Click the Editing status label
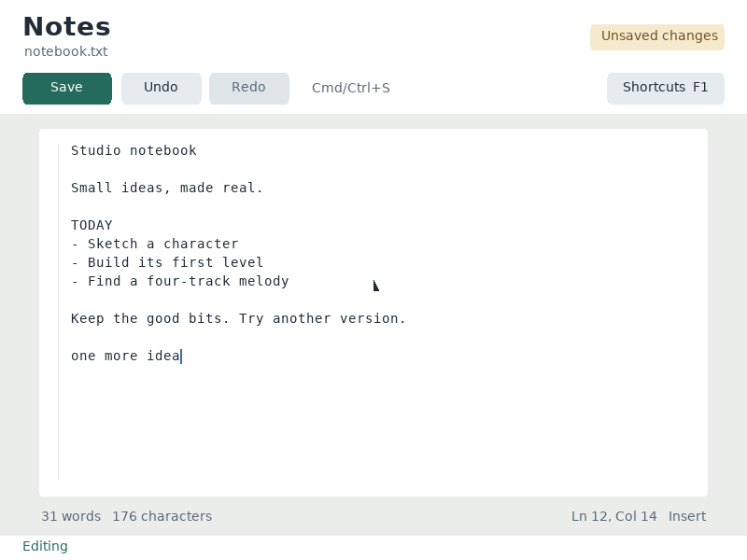The width and height of the screenshot is (747, 560). (x=45, y=546)
